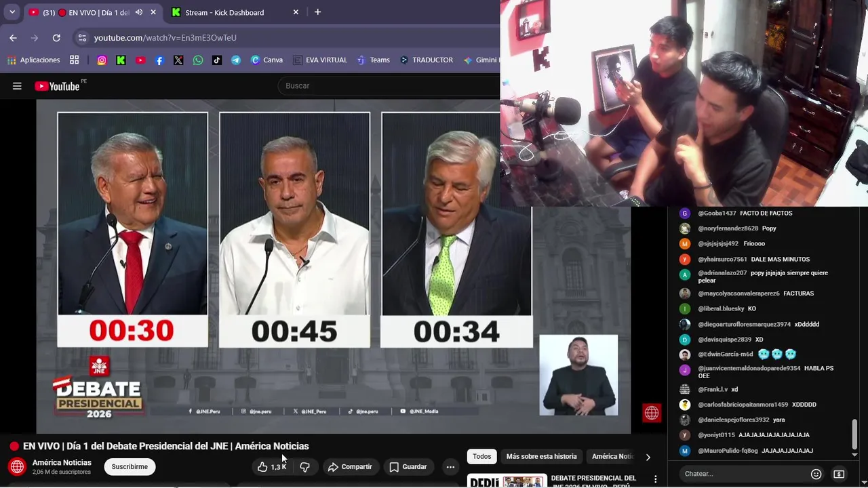Open the Instagram bookmark

point(102,60)
